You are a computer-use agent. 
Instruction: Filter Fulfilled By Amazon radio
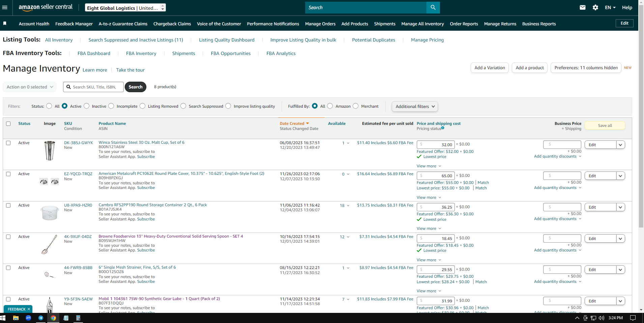[x=330, y=106]
